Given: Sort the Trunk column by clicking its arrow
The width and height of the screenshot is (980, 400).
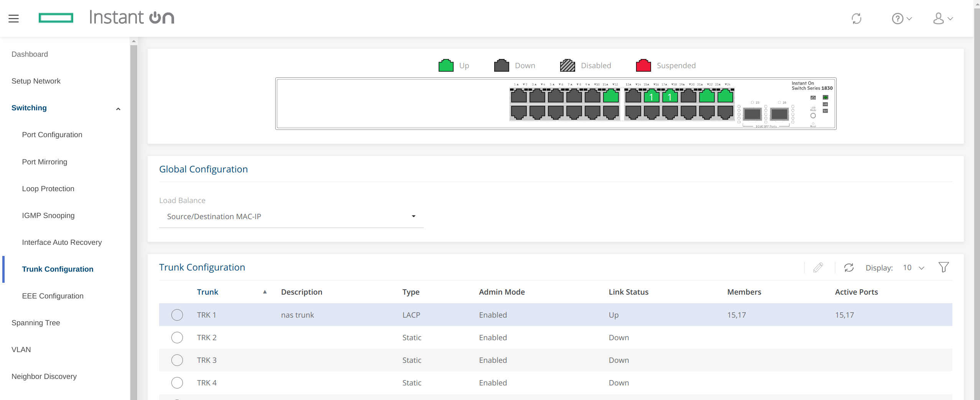Looking at the screenshot, I should (265, 292).
